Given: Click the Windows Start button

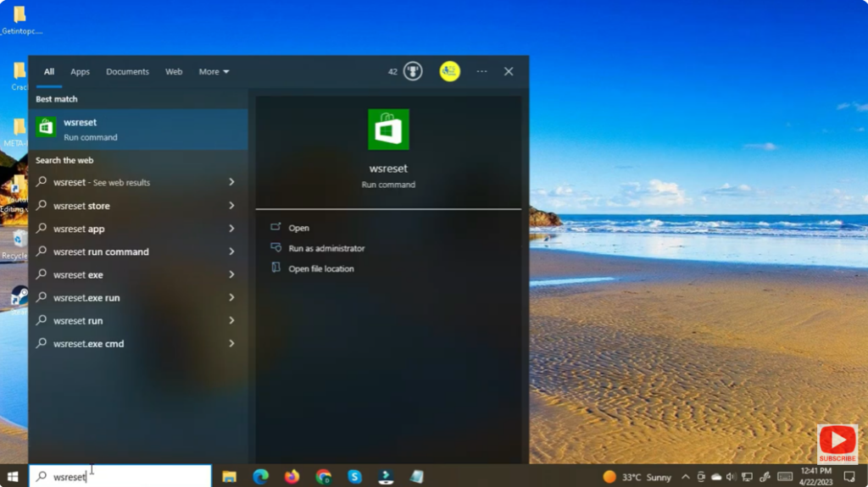Looking at the screenshot, I should [14, 477].
